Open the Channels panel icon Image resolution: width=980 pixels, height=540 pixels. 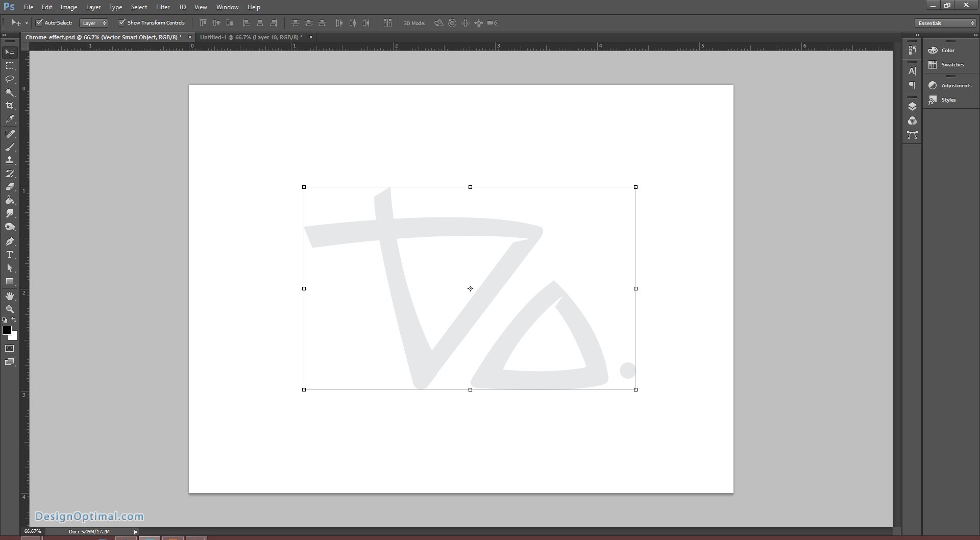click(912, 120)
